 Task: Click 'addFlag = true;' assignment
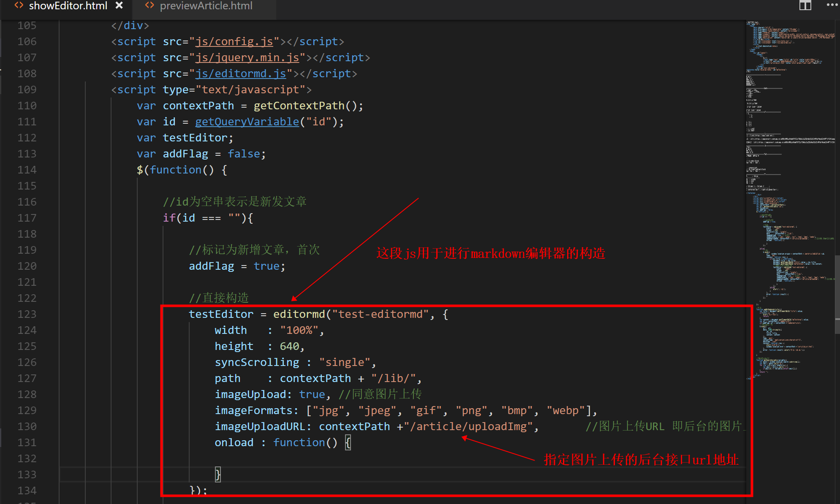237,266
